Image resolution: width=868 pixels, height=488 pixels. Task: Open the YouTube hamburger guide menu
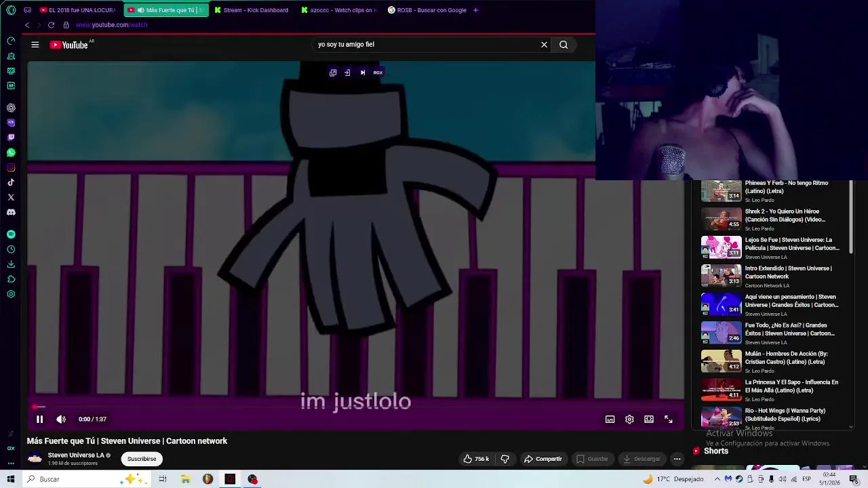[35, 45]
